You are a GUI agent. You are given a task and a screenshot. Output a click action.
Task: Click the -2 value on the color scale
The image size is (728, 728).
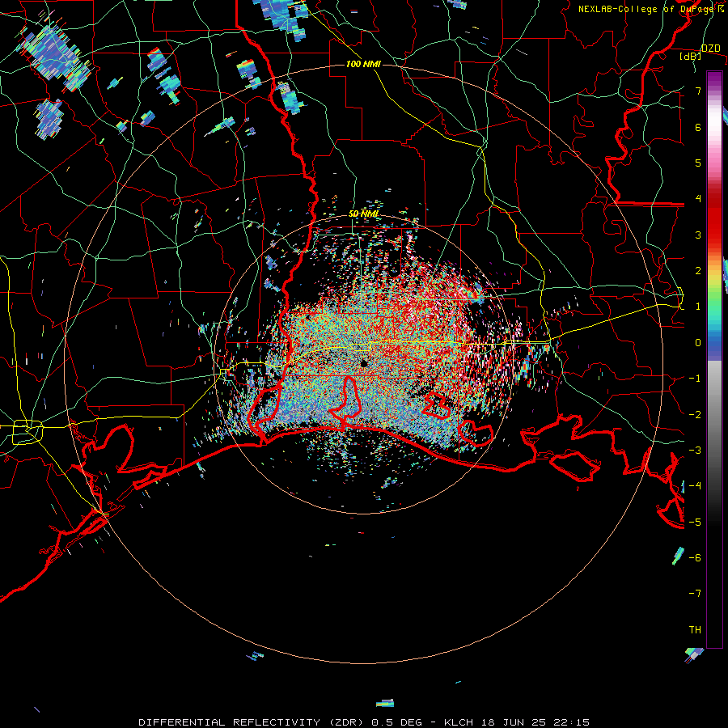click(x=695, y=414)
